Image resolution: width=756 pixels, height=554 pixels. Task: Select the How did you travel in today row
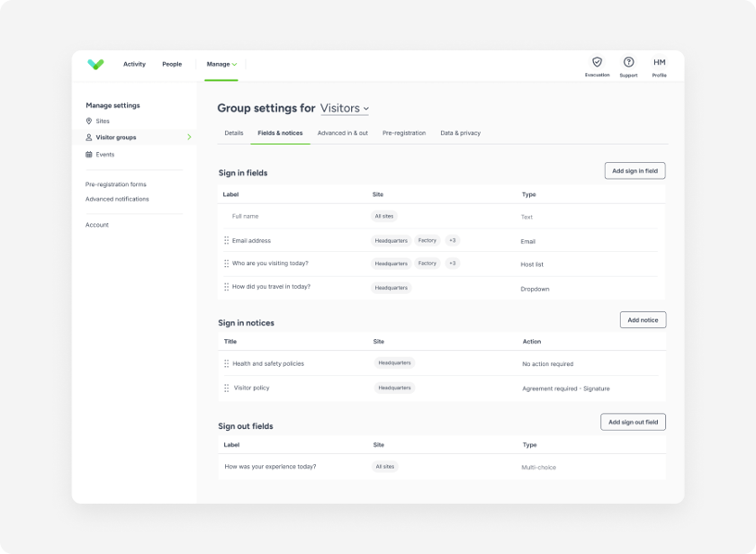click(x=271, y=287)
